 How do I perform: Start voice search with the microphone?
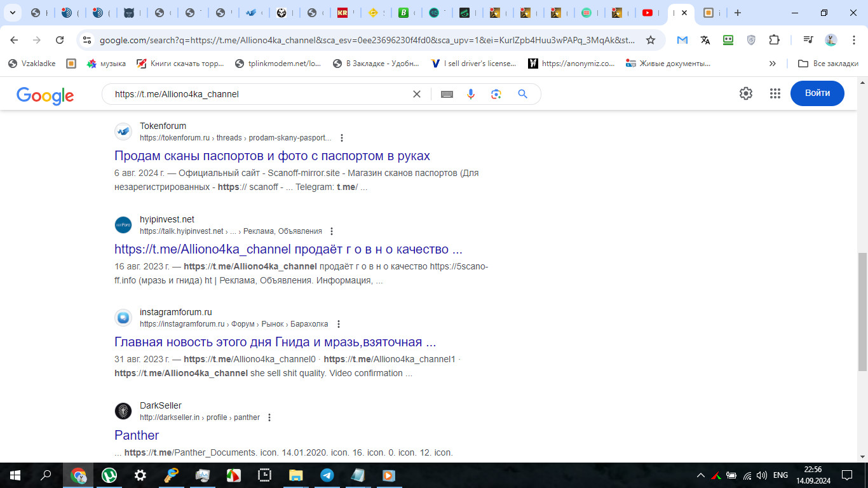(471, 94)
